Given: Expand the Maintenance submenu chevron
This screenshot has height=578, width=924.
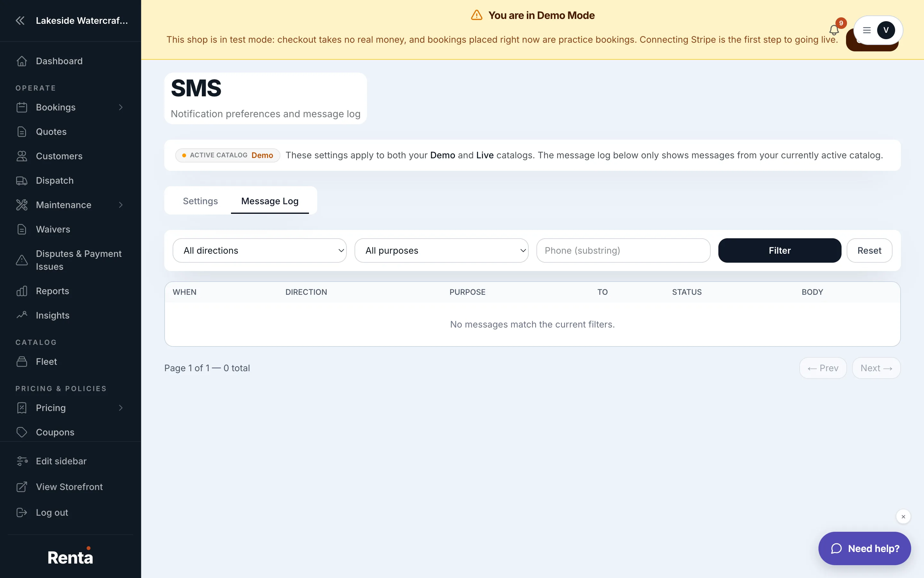Looking at the screenshot, I should [x=121, y=205].
